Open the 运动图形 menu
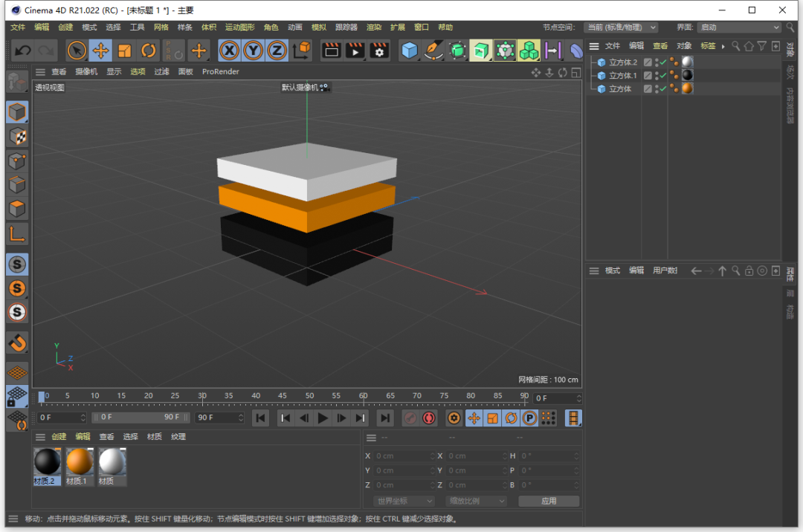Image resolution: width=803 pixels, height=532 pixels. [239, 27]
